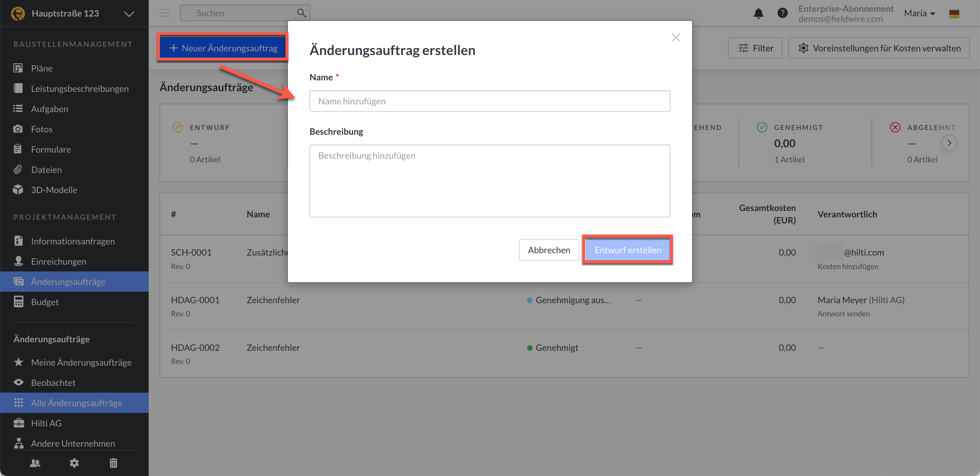Image resolution: width=980 pixels, height=476 pixels.
Task: Expand the Hauptstraße 123 project dropdown
Action: 129,14
